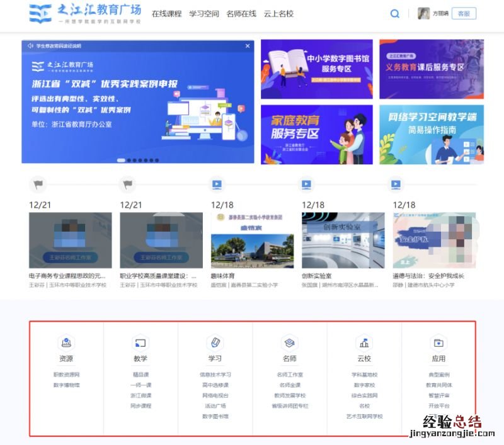The width and height of the screenshot is (504, 445).
Task: Click the 客服 button
Action: 464,13
